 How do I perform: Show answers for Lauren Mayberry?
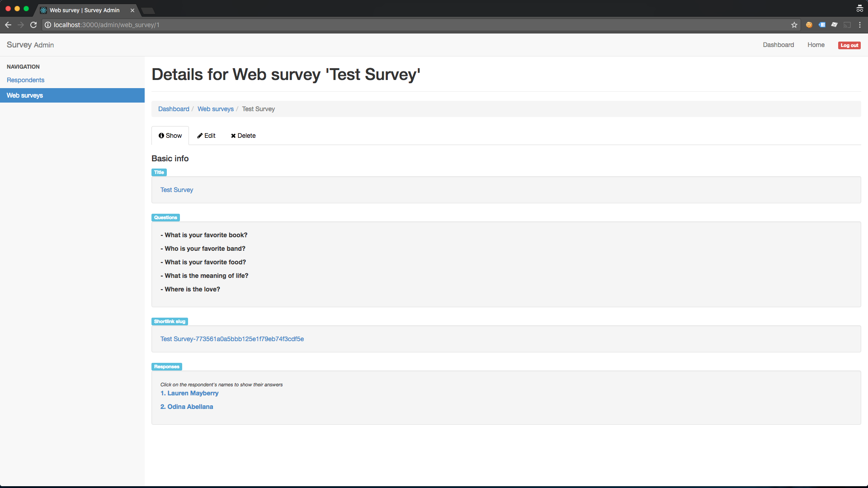(189, 393)
